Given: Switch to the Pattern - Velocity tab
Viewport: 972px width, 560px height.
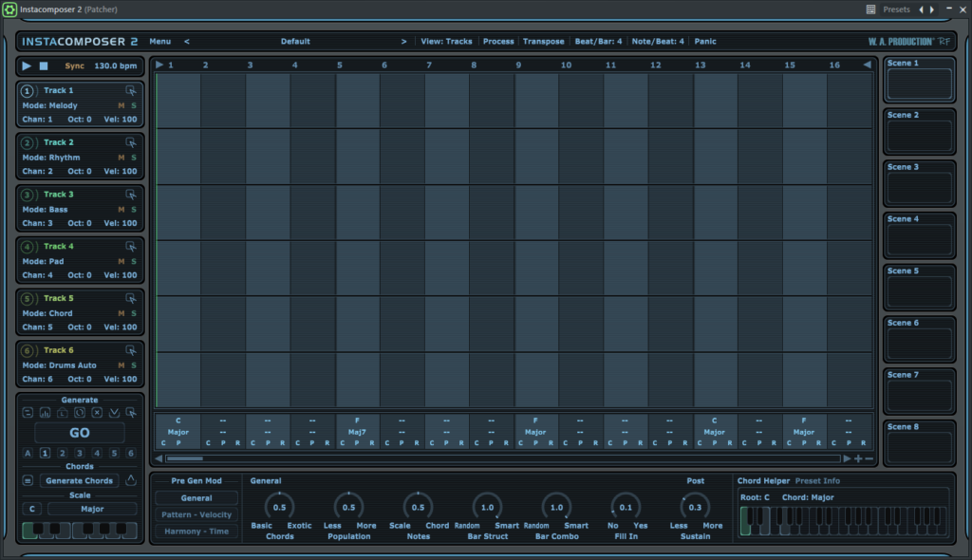Looking at the screenshot, I should [196, 514].
